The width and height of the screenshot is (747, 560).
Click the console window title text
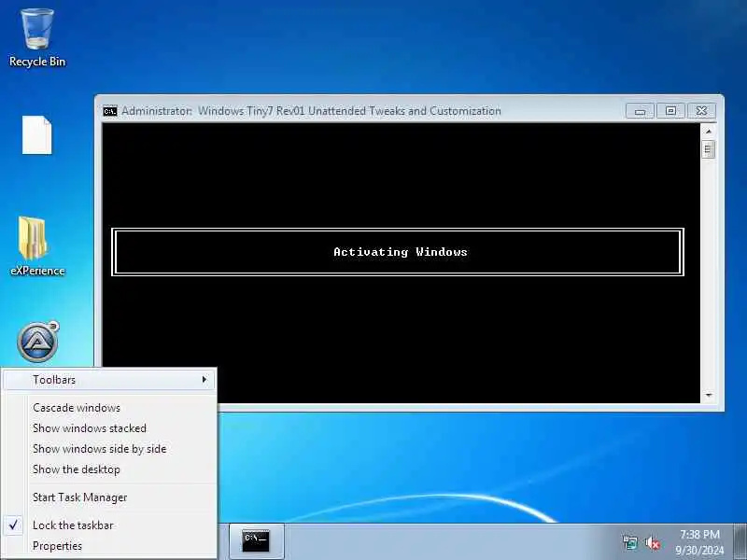click(311, 111)
